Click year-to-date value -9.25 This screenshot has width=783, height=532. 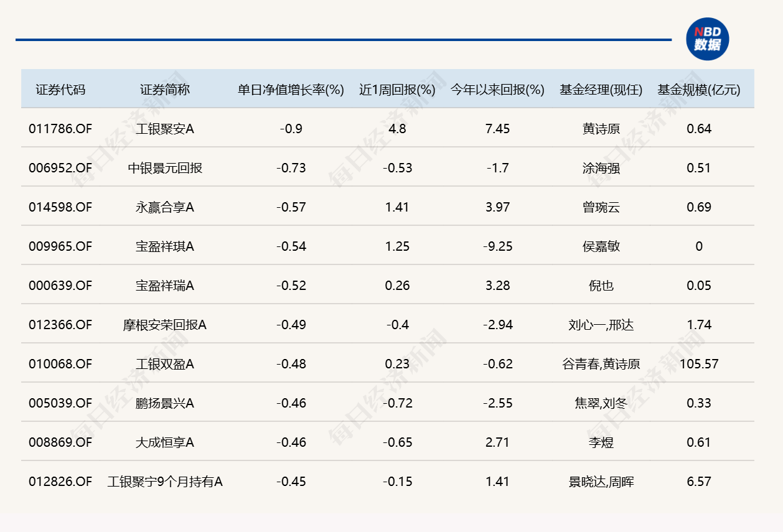pos(497,246)
